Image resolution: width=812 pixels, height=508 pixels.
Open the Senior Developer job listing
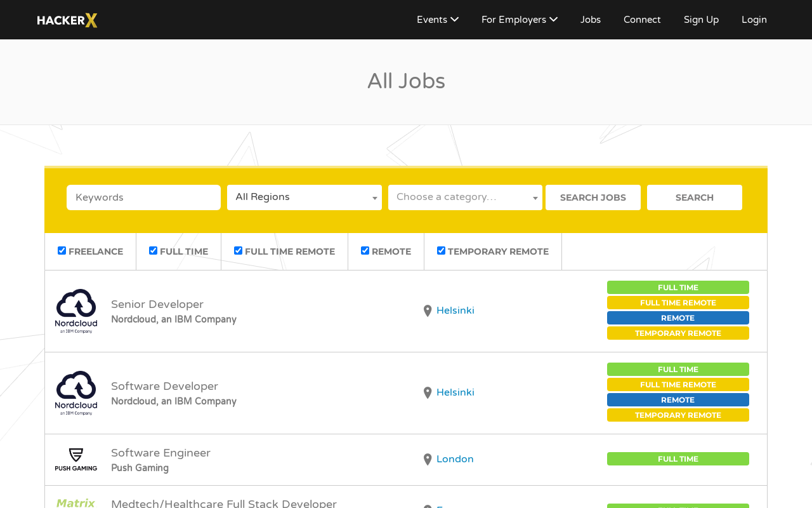click(157, 304)
